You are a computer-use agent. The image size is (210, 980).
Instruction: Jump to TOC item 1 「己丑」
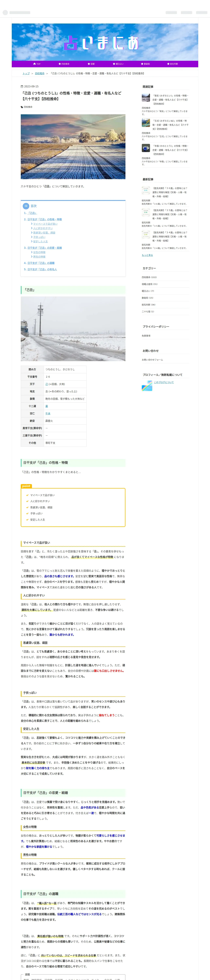(x=32, y=213)
